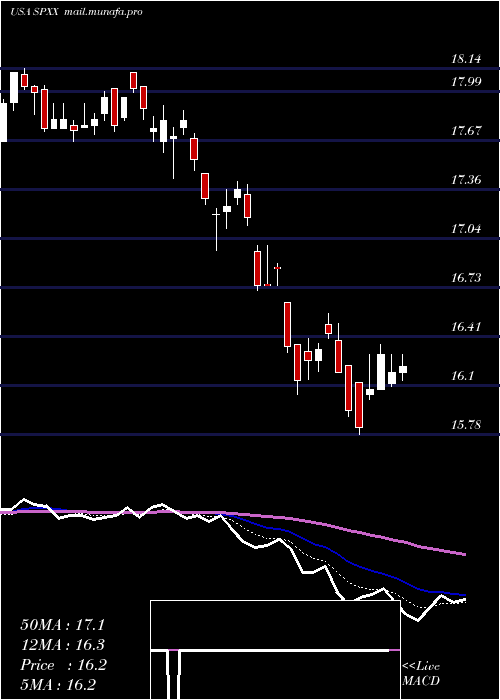Click the 16.41 price level label
500x700 pixels.
click(x=466, y=327)
